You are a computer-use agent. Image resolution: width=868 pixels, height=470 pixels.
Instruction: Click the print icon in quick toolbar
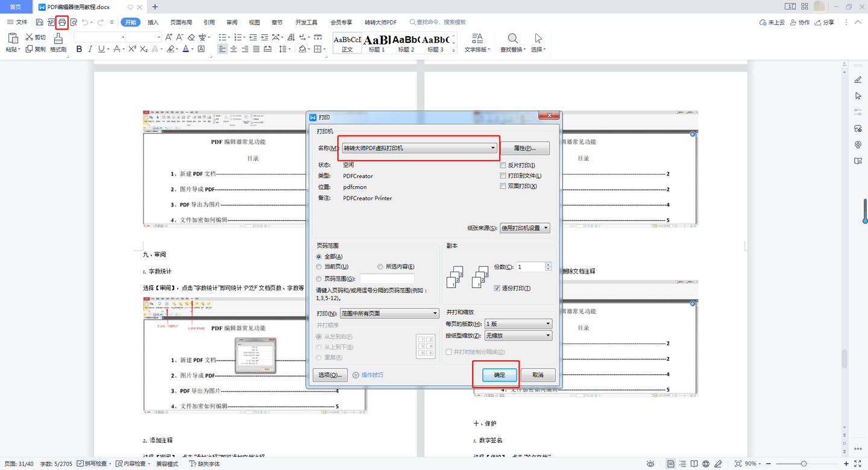(61, 22)
